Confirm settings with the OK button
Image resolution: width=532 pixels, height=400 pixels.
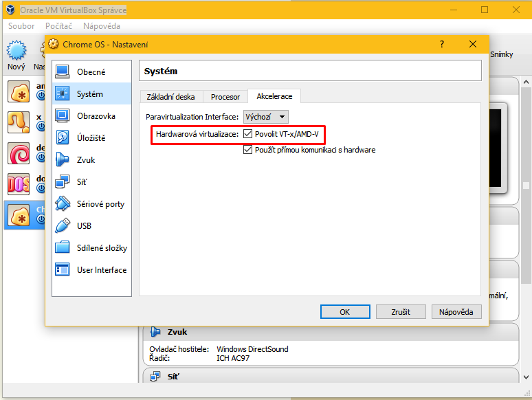tap(345, 312)
